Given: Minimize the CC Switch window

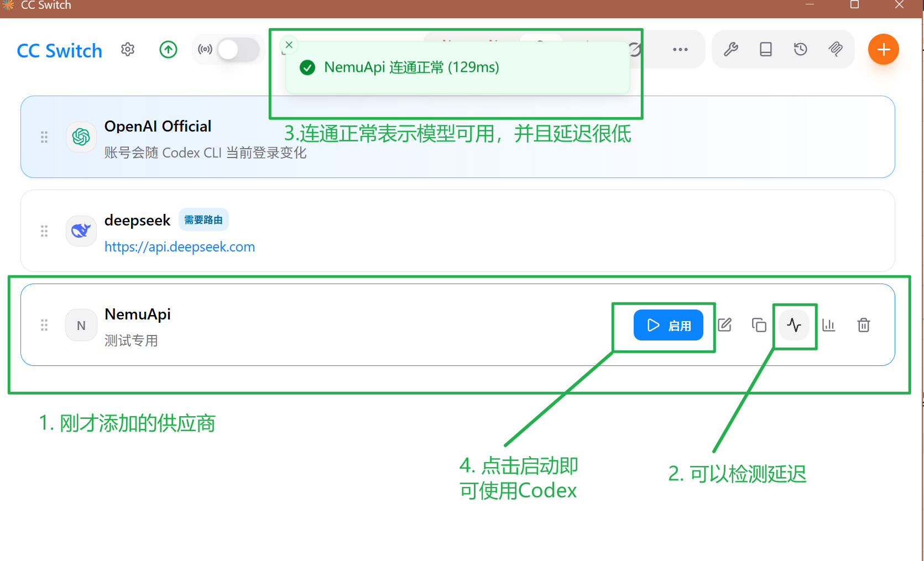Looking at the screenshot, I should pos(810,5).
